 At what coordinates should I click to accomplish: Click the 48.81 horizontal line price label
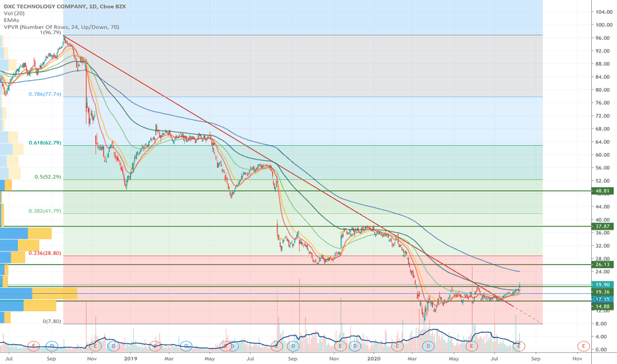[x=602, y=191]
